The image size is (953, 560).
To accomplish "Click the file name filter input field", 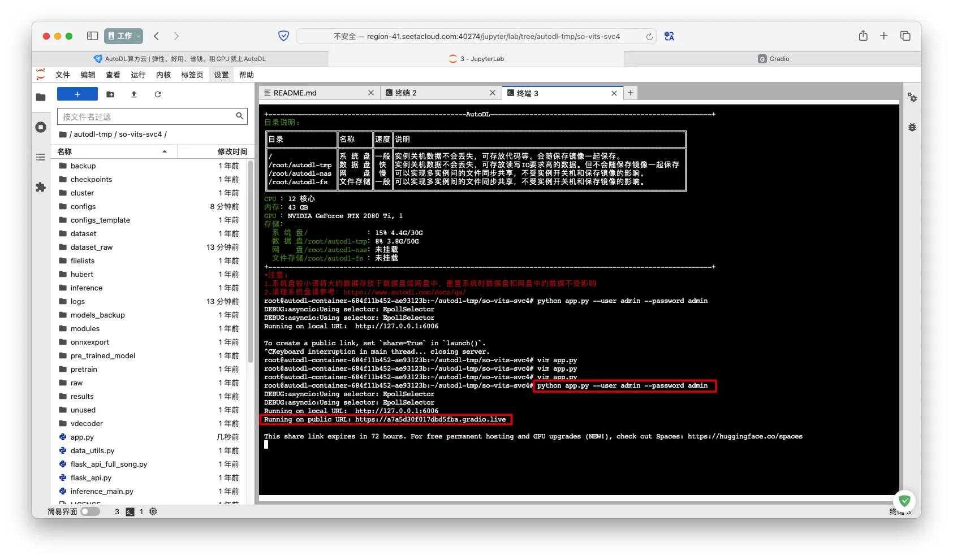I will 147,116.
